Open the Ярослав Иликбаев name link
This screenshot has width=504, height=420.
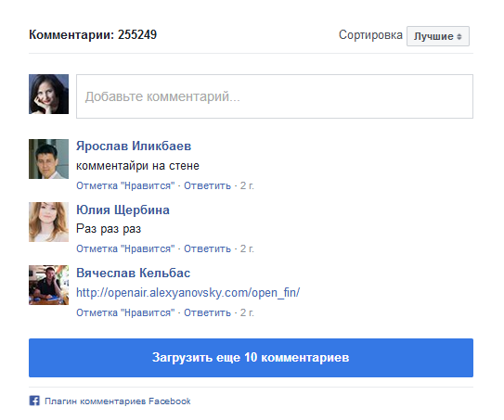tap(134, 146)
